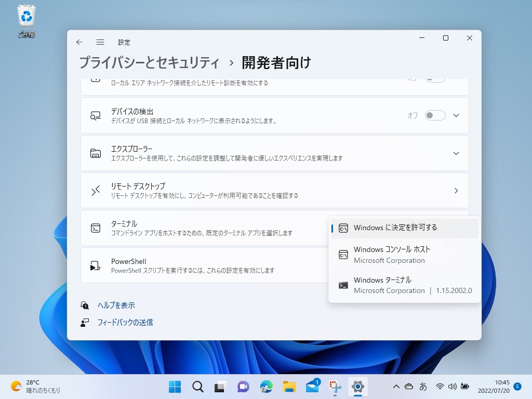The height and width of the screenshot is (399, 532).
Task: Open OneDrive from the system tray
Action: (410, 387)
